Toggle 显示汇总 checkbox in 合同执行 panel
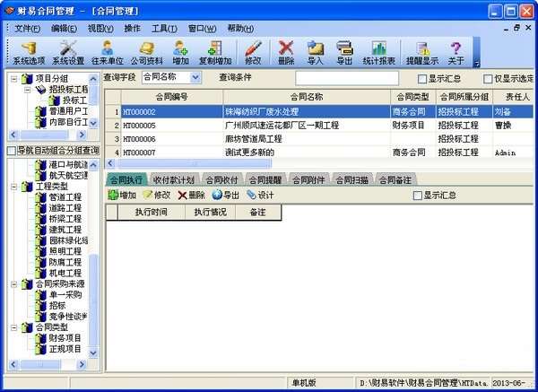Viewport: 538px width, 392px height. 418,196
